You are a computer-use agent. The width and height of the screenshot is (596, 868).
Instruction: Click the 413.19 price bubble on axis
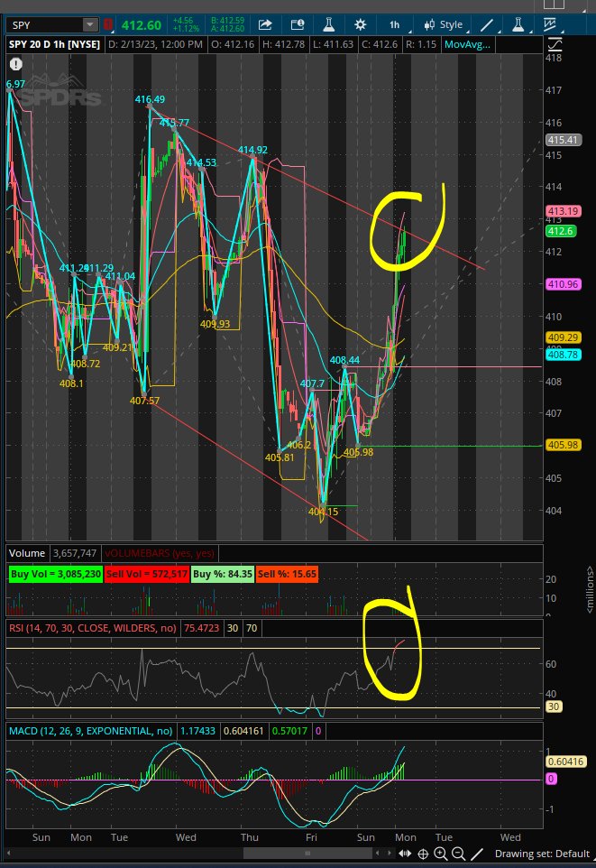coord(563,211)
